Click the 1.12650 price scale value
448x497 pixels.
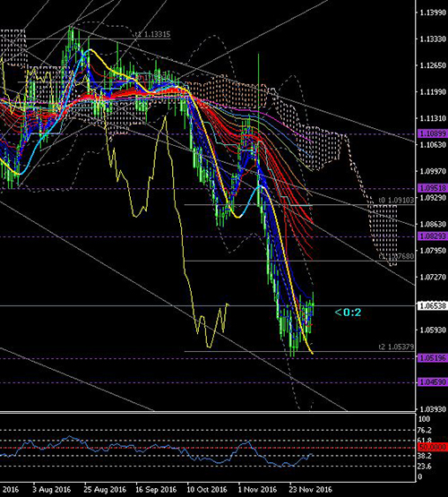click(433, 65)
